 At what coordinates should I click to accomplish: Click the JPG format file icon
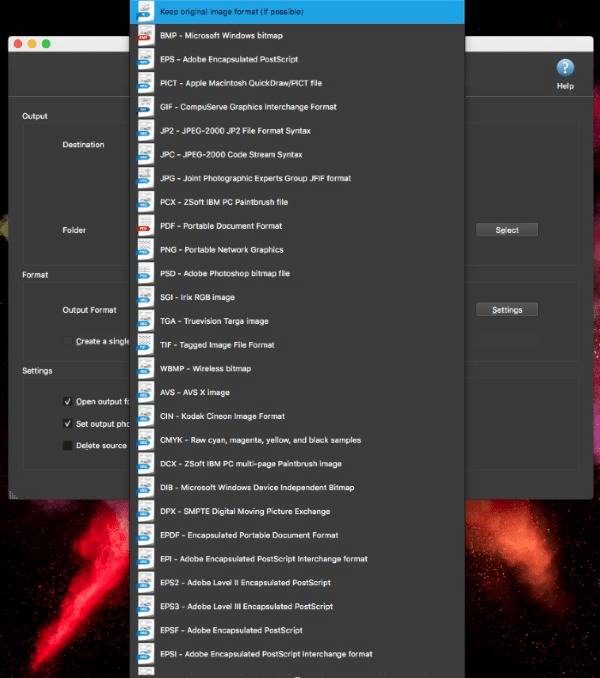tap(145, 178)
